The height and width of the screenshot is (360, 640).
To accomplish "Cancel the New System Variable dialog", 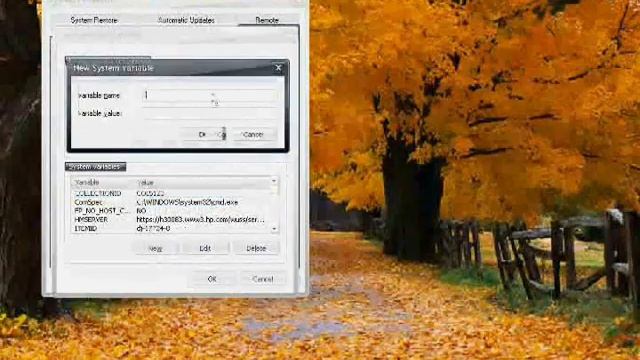I will pos(253,134).
